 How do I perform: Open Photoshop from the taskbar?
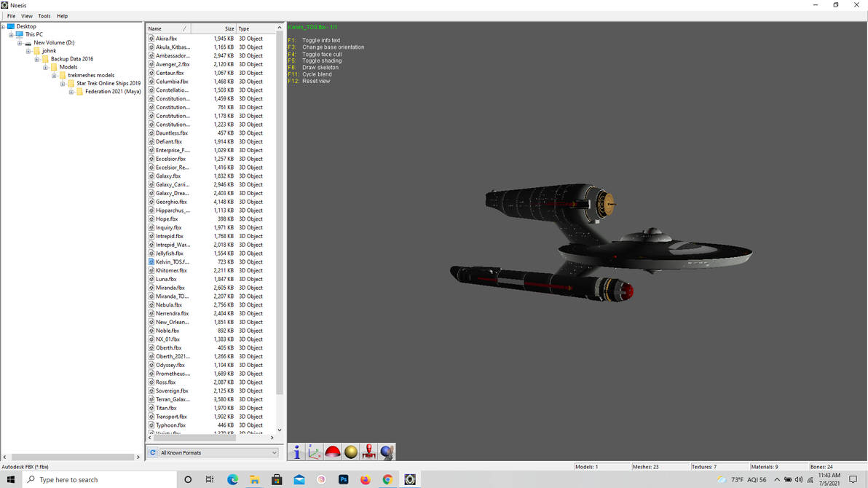pos(343,480)
